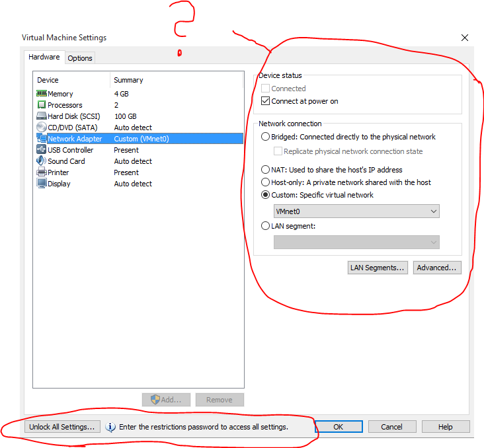Click the USB Controller icon

coord(42,150)
